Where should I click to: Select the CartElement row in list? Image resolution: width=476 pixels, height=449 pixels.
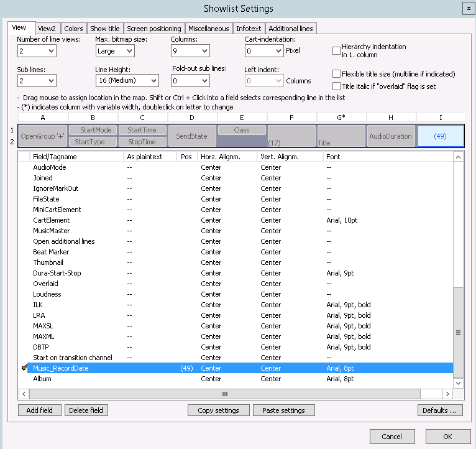click(52, 220)
